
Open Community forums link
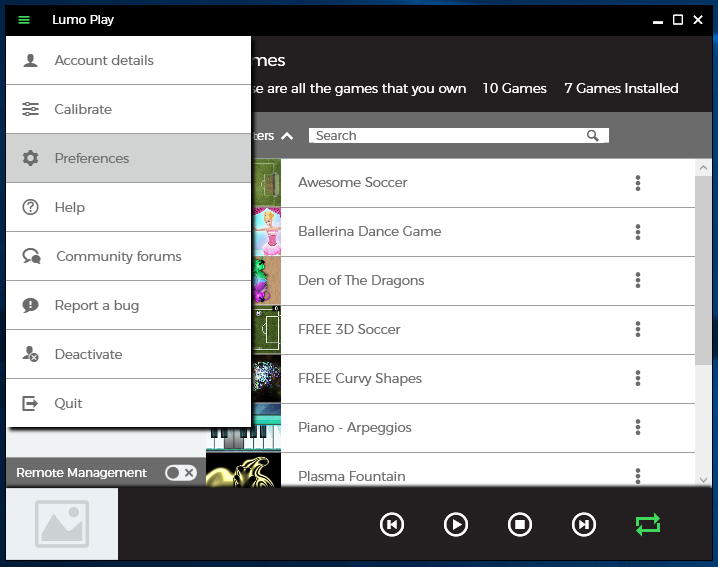(x=118, y=256)
